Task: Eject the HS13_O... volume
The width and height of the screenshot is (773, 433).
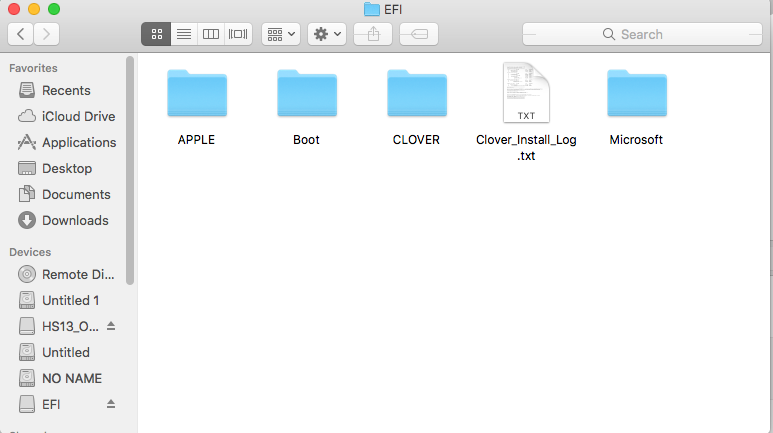Action: 111,326
